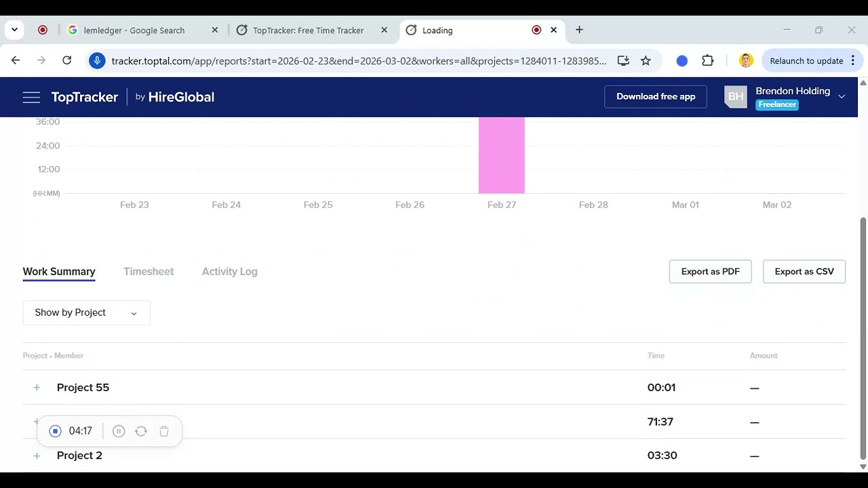Click the Amount column header
The image size is (868, 488).
point(764,355)
